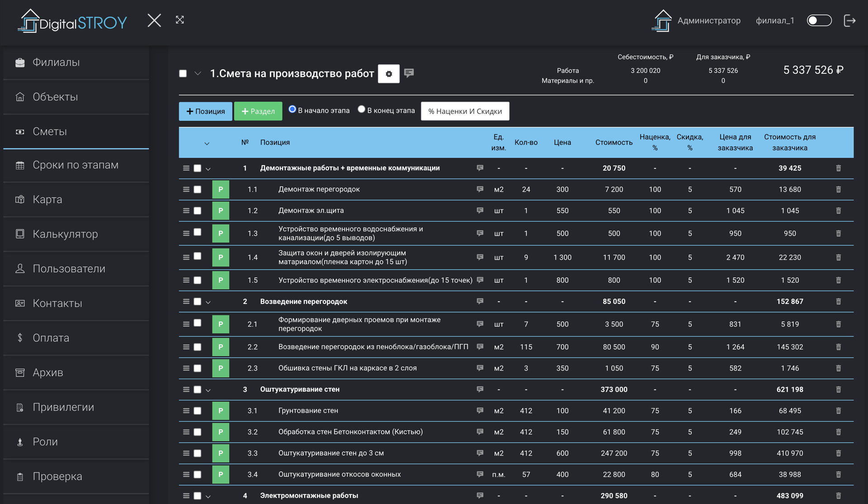
Task: Open comment for row 3.4 Оштукатуривание откосов оконных
Action: pos(480,474)
